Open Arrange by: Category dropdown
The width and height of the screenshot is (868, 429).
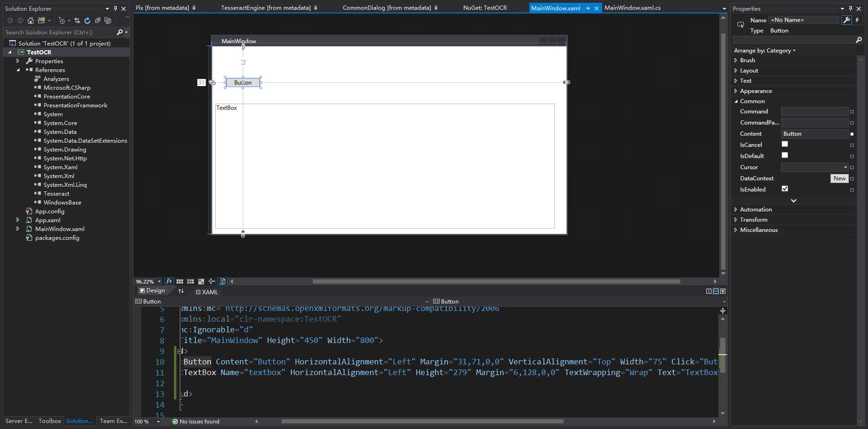pos(765,51)
